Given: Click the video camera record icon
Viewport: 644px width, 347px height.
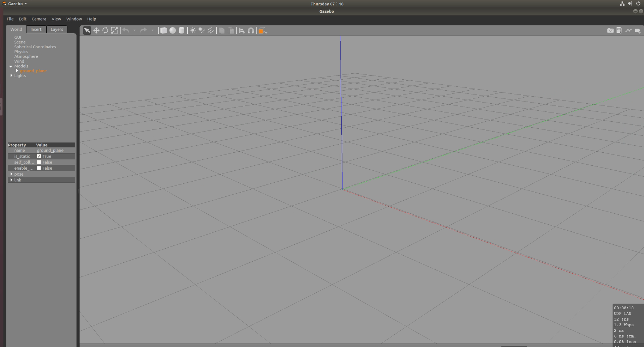Looking at the screenshot, I should coord(638,31).
